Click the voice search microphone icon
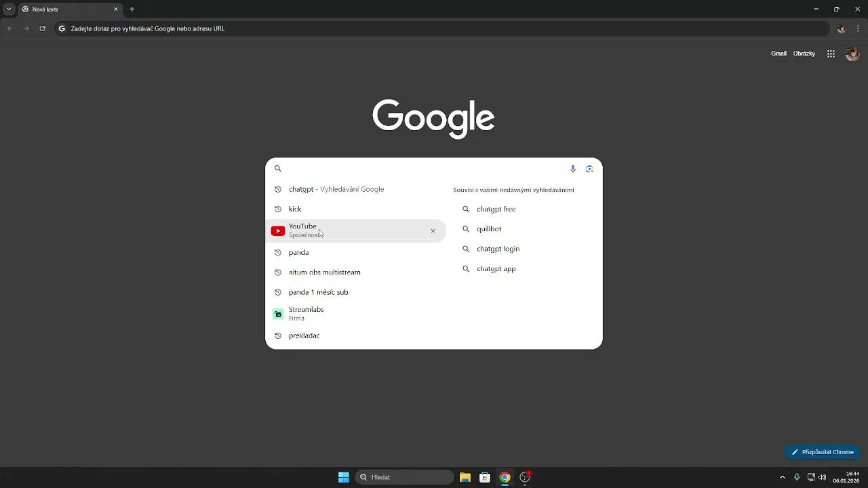 tap(573, 169)
